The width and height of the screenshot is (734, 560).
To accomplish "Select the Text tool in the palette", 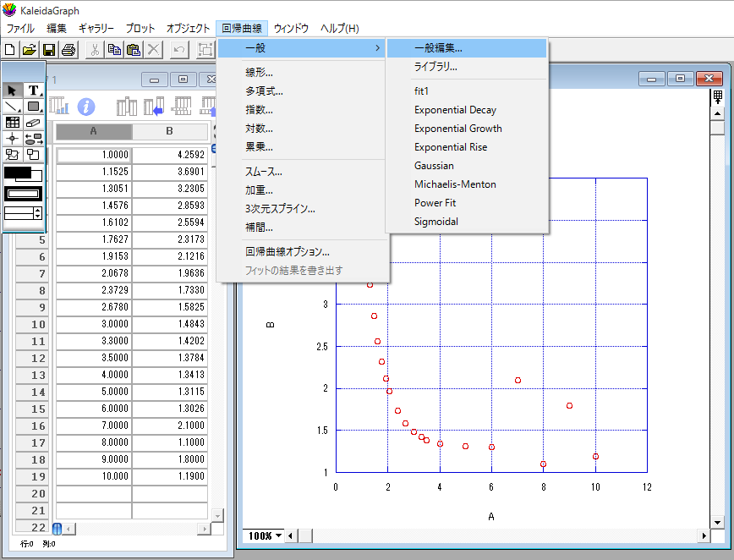I will coord(33,91).
